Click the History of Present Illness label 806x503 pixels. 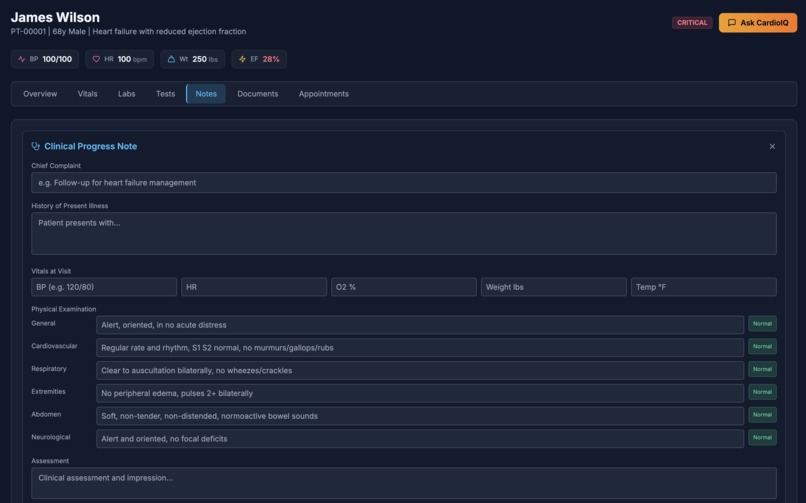[x=69, y=206]
